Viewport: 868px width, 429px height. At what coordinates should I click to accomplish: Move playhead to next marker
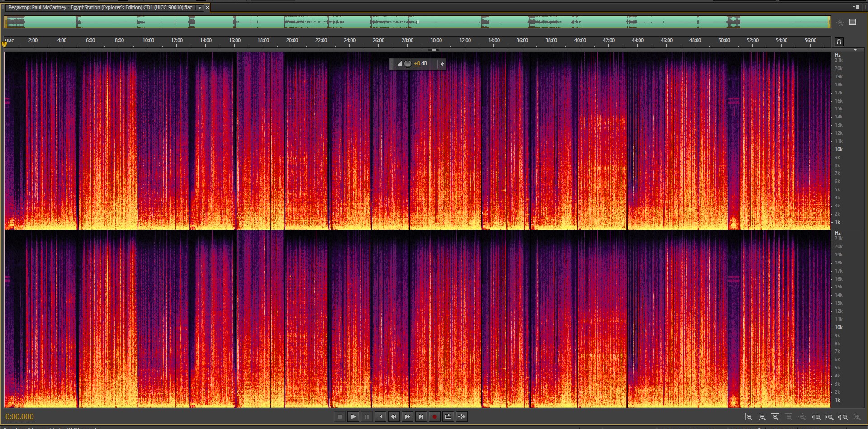click(421, 416)
